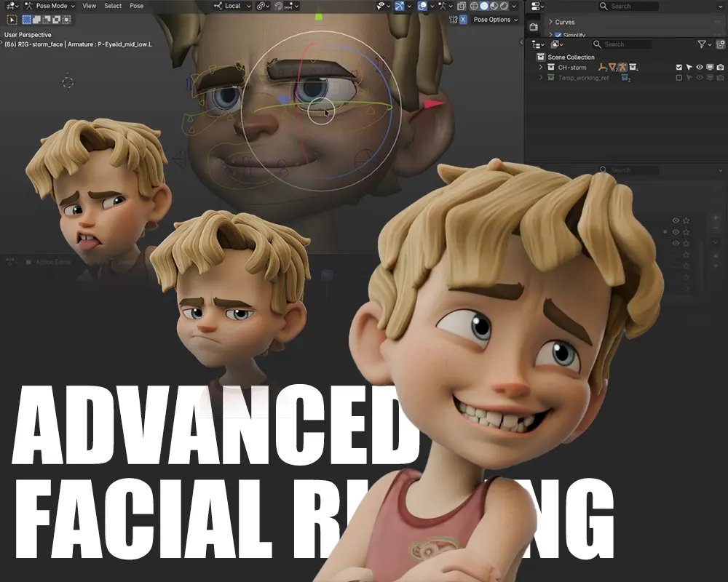728x582 pixels.
Task: Switch to Wireframe viewport shading
Action: pyautogui.click(x=474, y=6)
